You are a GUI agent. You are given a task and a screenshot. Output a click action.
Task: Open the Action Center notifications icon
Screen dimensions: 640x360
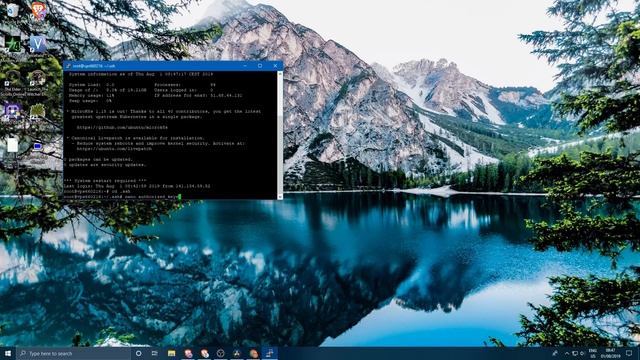click(x=629, y=353)
